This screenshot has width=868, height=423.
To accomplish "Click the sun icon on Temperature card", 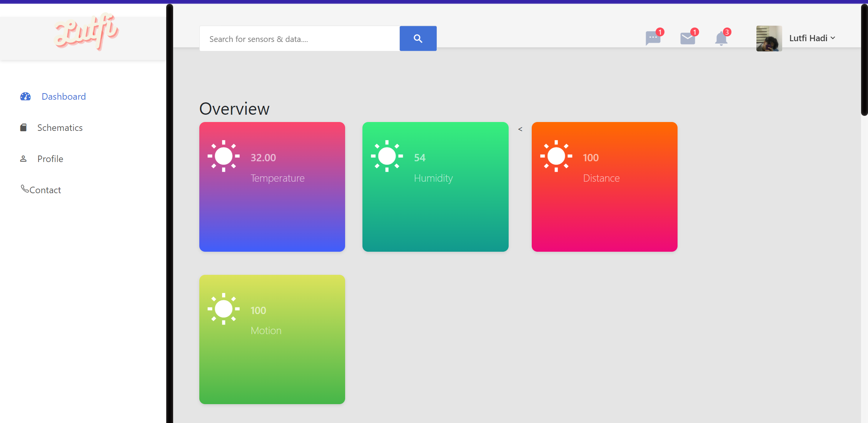I will point(224,156).
